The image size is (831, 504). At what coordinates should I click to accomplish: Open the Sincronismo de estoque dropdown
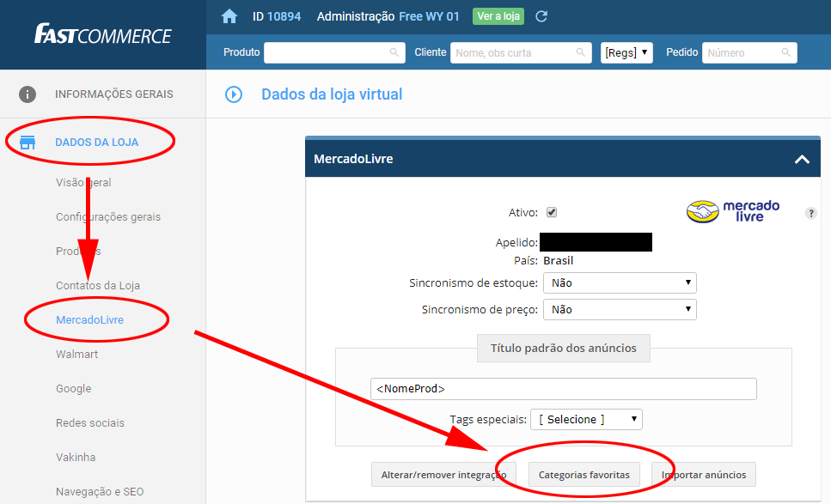[620, 282]
